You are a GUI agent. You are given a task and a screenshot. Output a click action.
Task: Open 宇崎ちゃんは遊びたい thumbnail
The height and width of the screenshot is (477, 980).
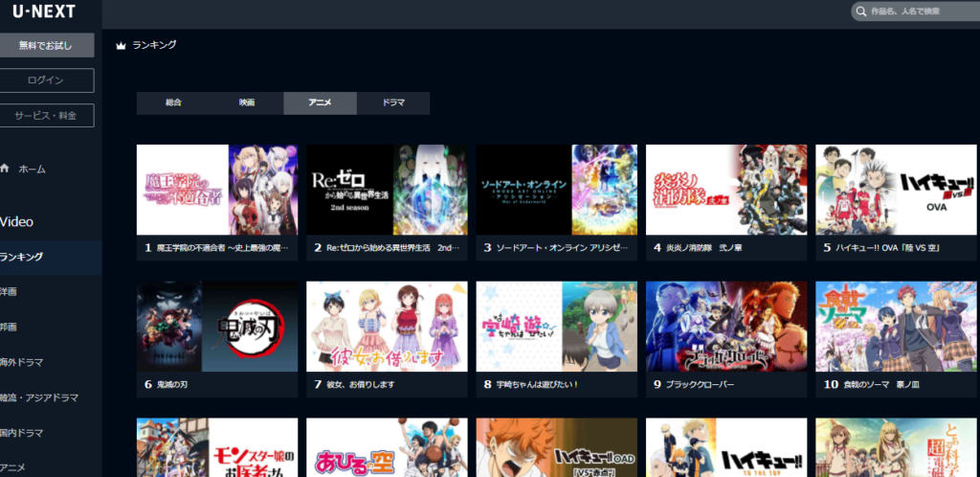pyautogui.click(x=557, y=327)
